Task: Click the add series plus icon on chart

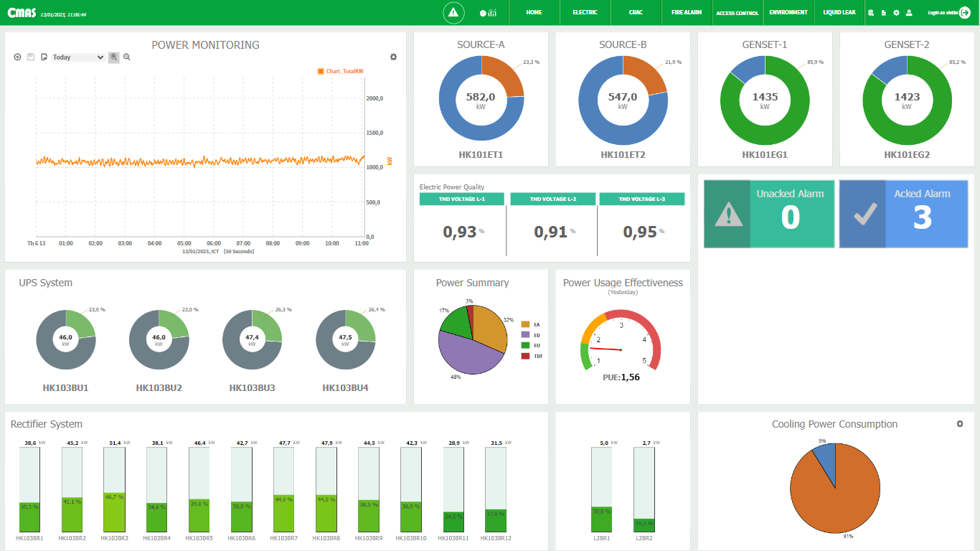Action: [17, 57]
